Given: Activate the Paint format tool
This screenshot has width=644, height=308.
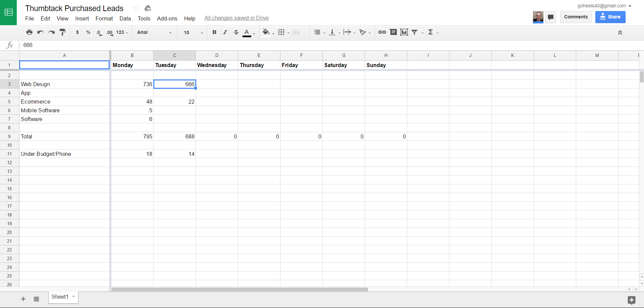Looking at the screenshot, I should 62,32.
